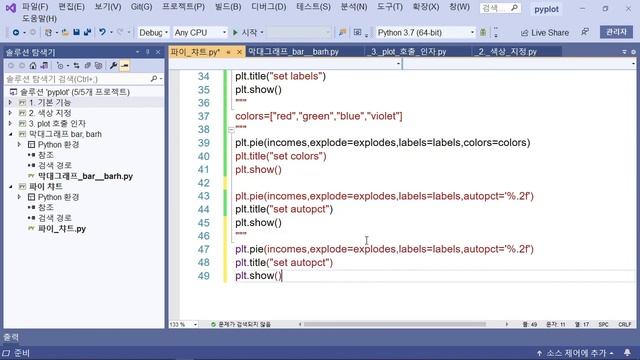Click the green start arrow icon
The width and height of the screenshot is (640, 360).
235,32
